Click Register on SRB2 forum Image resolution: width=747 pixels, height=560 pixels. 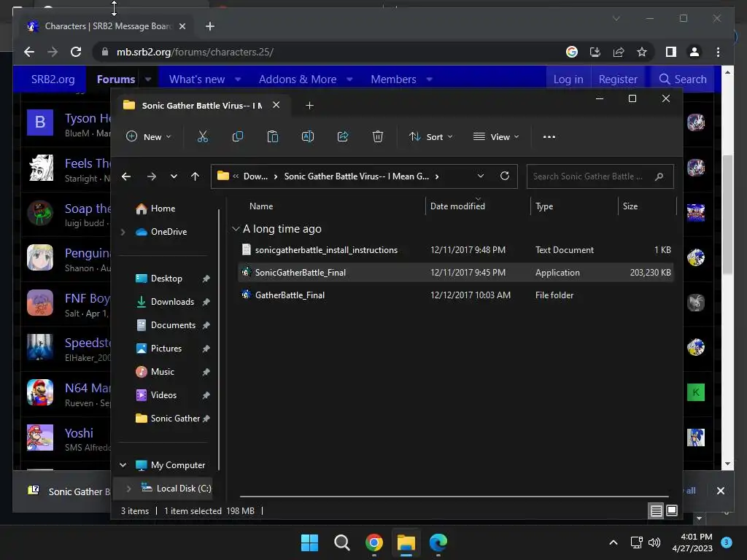(x=618, y=79)
